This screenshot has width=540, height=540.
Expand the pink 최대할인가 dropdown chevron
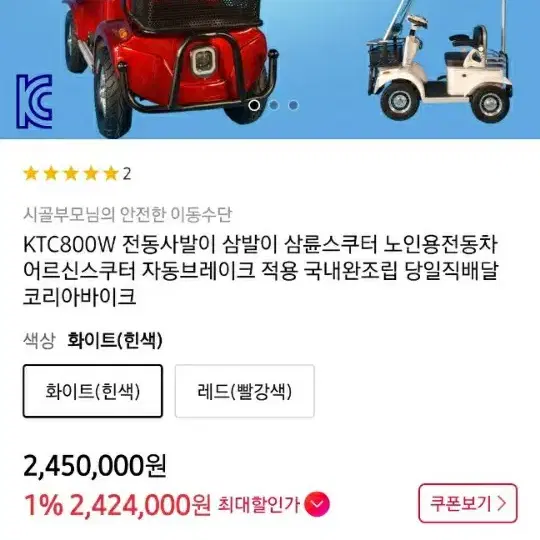[318, 505]
